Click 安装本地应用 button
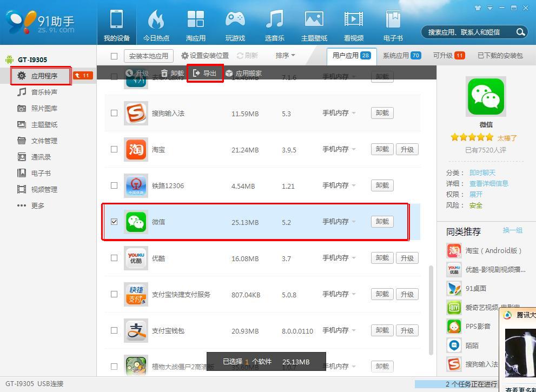This screenshot has width=536, height=392. click(149, 56)
